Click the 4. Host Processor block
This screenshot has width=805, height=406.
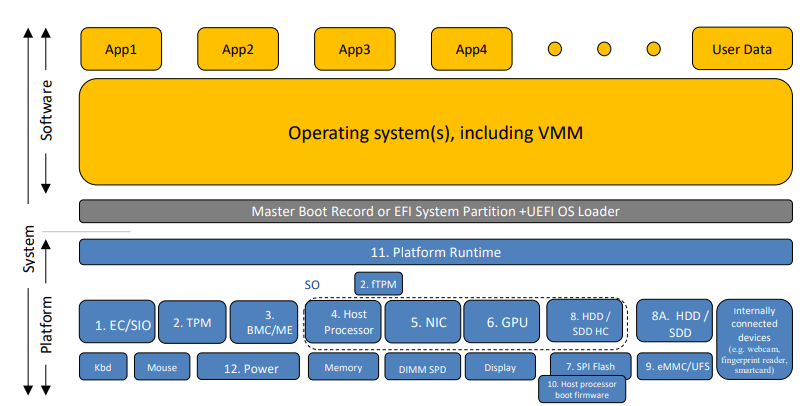click(x=344, y=322)
